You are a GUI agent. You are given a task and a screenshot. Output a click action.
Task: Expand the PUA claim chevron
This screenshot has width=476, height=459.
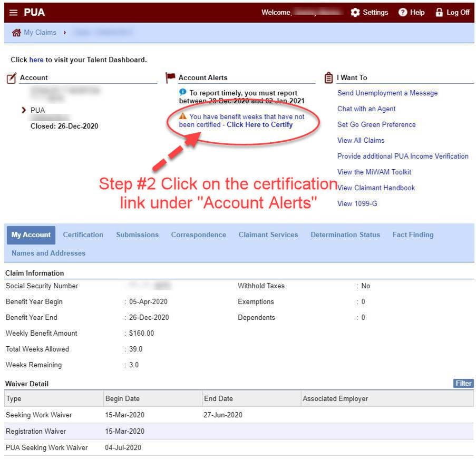click(x=24, y=110)
